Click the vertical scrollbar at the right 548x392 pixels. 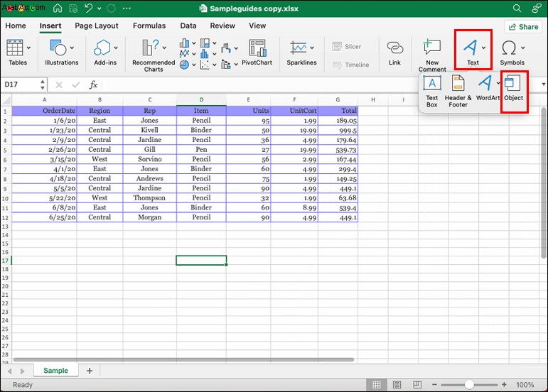[x=544, y=183]
